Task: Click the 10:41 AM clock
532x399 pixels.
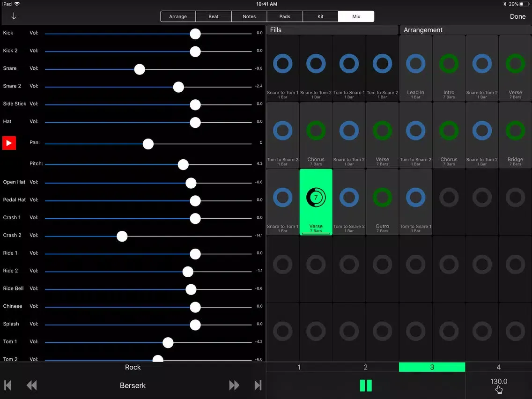Action: [x=266, y=4]
